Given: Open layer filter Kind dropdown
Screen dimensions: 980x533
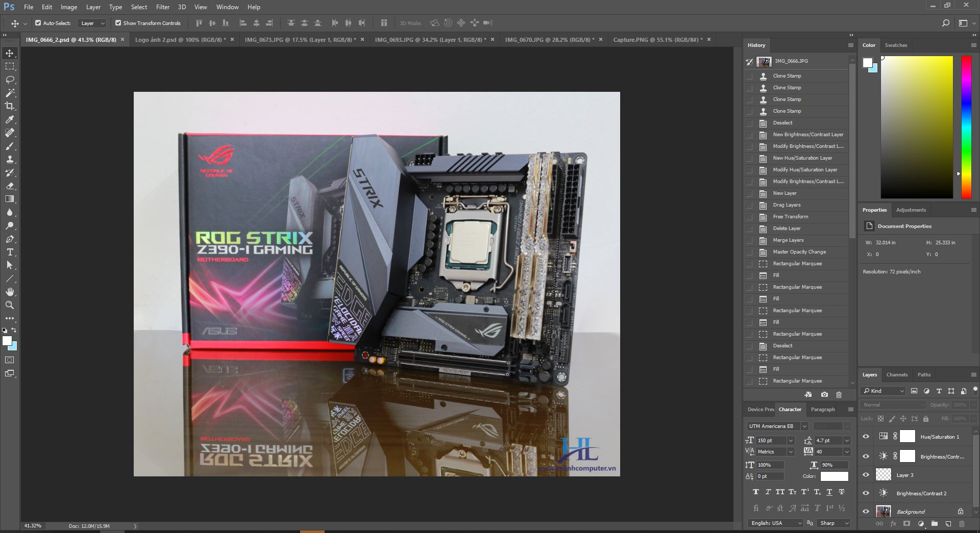Looking at the screenshot, I should (x=884, y=391).
